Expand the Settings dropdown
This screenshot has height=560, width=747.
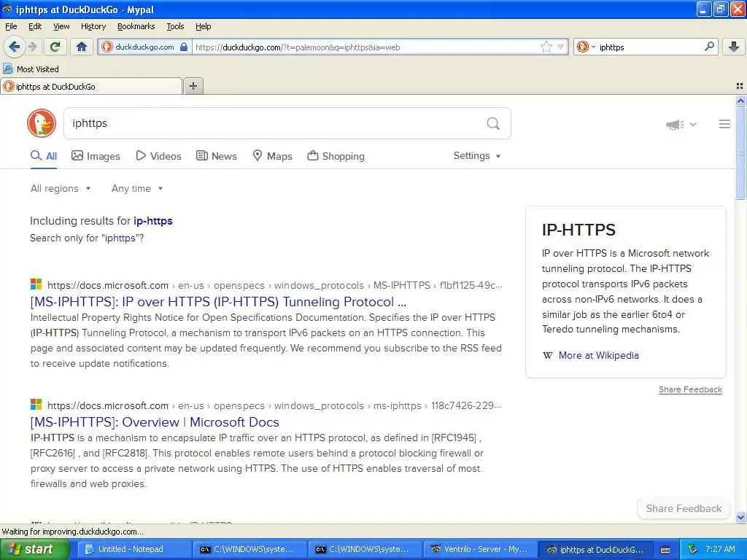click(x=477, y=156)
